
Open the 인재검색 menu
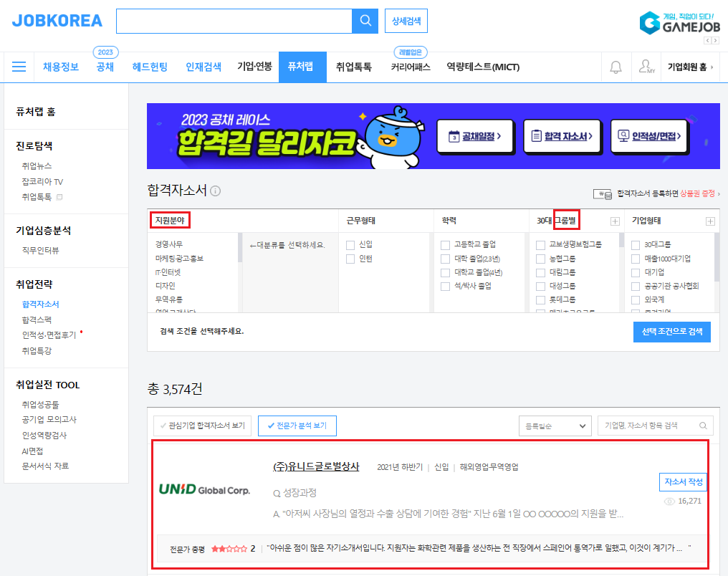(x=203, y=67)
